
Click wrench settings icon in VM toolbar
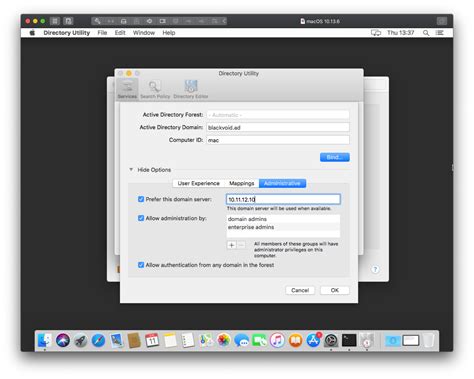(97, 21)
